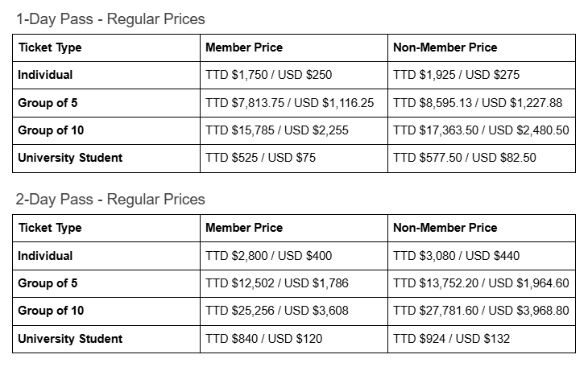
Task: Select TTD $3,080 non-member price cell
Action: point(482,256)
